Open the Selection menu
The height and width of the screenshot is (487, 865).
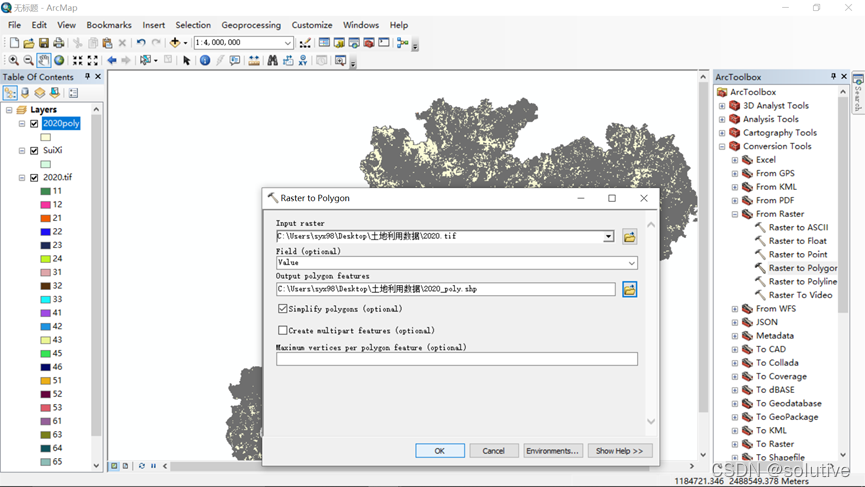[193, 25]
